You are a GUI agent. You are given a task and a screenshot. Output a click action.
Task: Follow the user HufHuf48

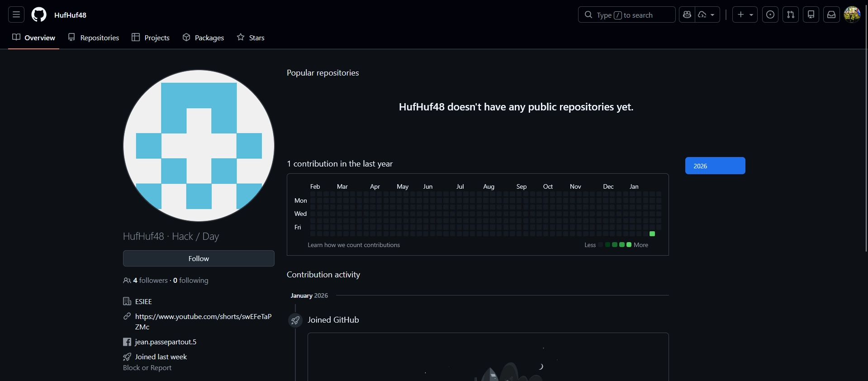199,258
